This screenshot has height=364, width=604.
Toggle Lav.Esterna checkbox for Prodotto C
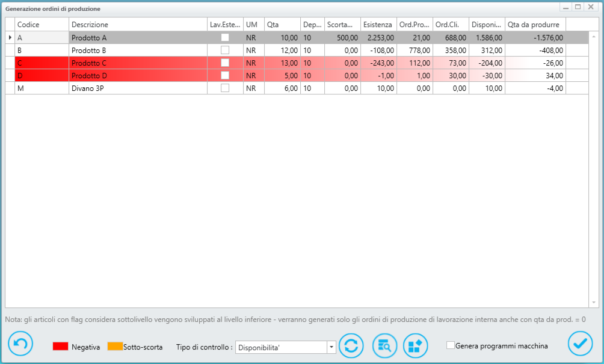point(225,63)
